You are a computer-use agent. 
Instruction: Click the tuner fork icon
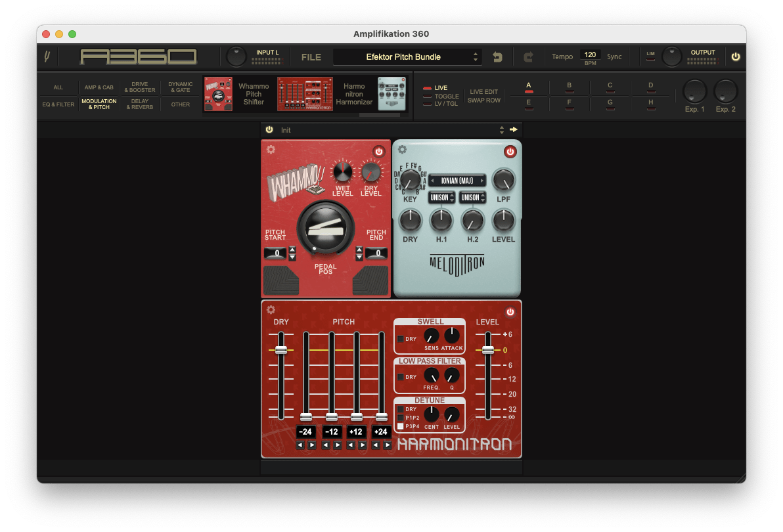[x=47, y=56]
